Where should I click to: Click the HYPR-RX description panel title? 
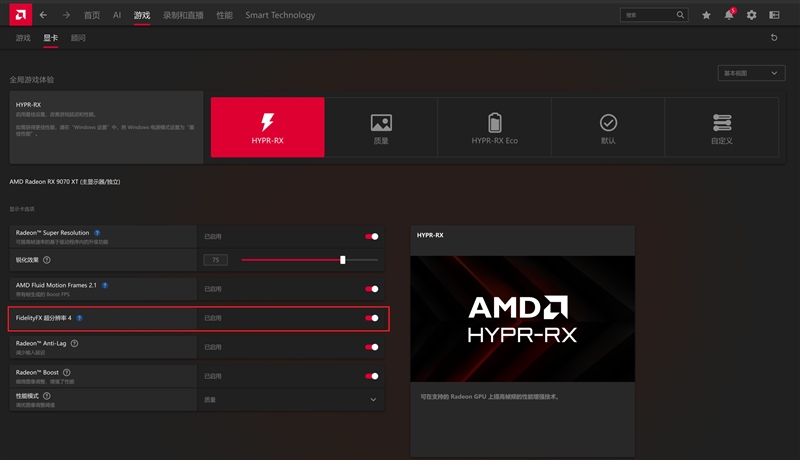tap(29, 105)
